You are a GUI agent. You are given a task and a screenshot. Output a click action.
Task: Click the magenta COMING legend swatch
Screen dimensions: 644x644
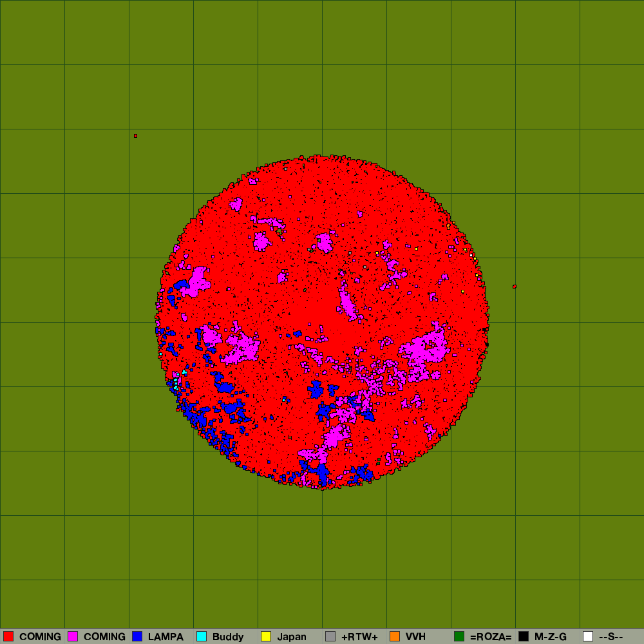tap(73, 636)
